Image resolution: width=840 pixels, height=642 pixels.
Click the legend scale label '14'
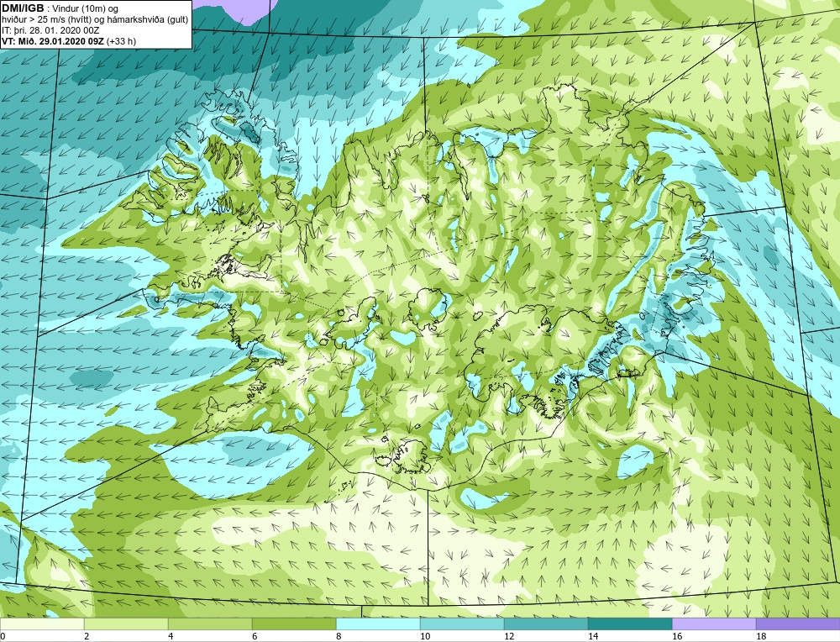click(593, 636)
